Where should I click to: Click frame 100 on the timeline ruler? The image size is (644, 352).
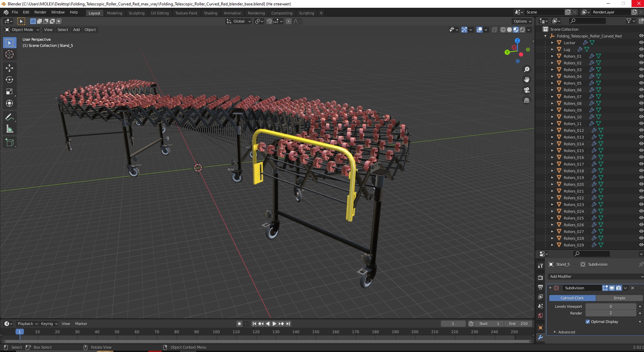point(216,332)
